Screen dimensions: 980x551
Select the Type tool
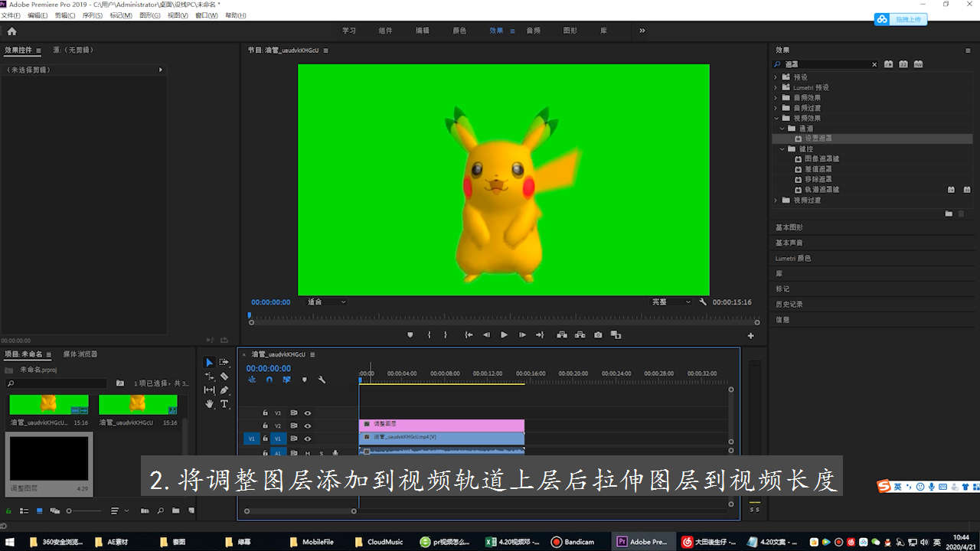tap(224, 404)
